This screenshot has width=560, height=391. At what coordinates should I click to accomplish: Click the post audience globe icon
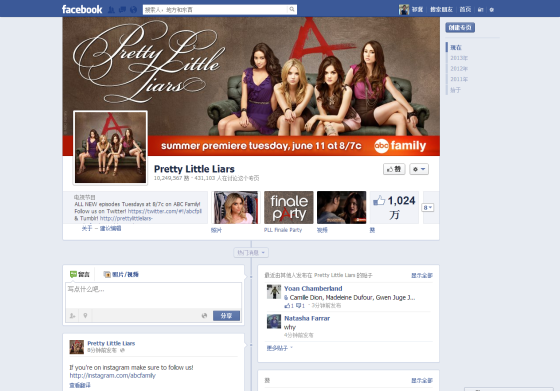pos(122,351)
